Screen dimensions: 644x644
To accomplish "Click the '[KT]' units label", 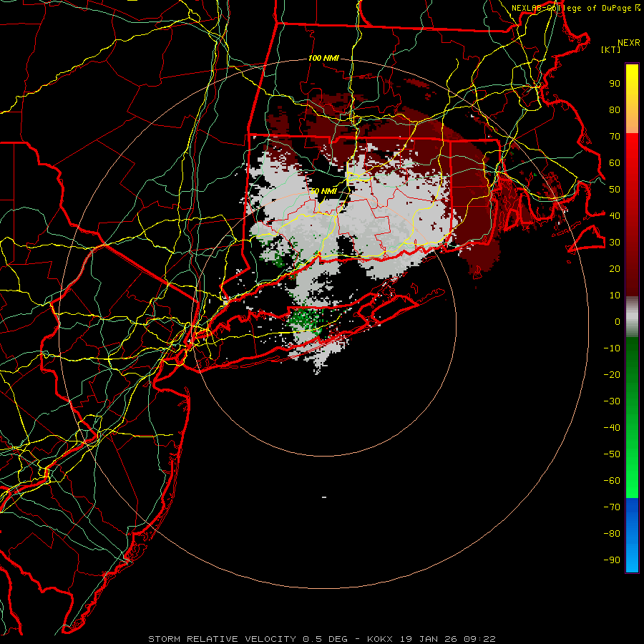I will (611, 49).
